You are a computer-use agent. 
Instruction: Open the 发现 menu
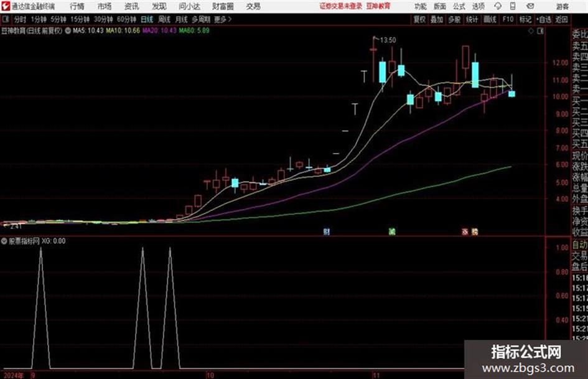159,6
